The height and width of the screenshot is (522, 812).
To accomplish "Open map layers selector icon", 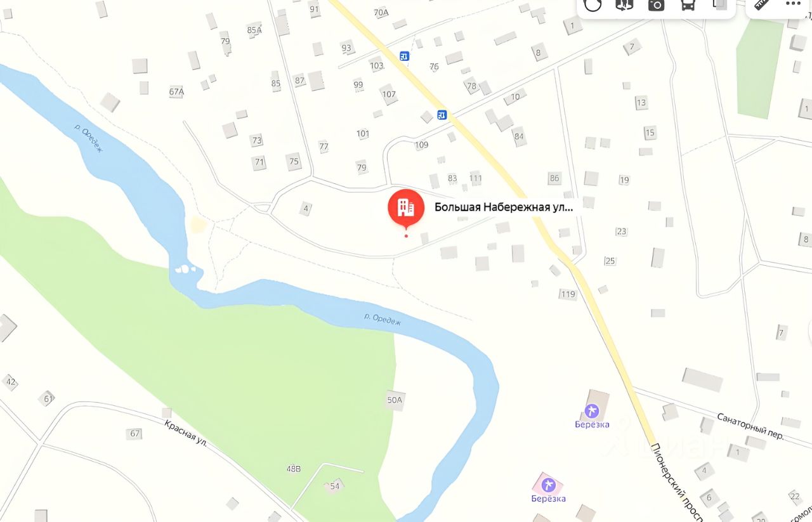I will click(719, 4).
